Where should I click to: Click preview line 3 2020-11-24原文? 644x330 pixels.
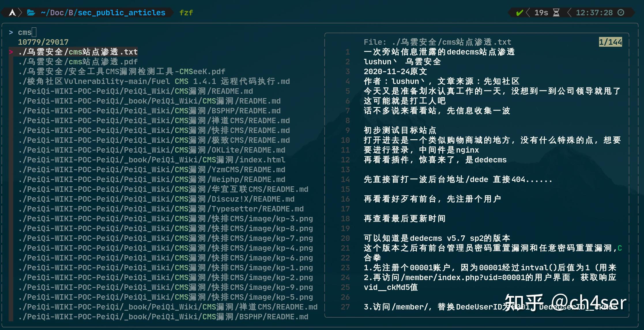tap(396, 72)
